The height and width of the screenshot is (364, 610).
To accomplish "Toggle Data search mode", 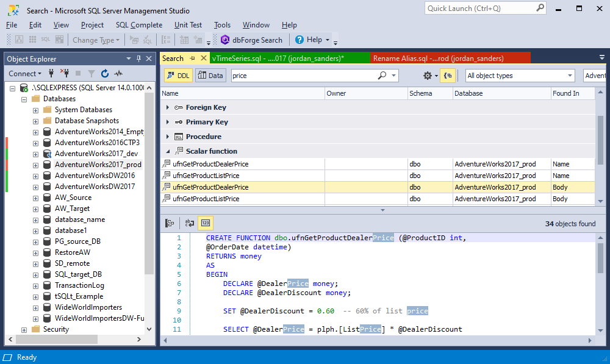I will (210, 76).
